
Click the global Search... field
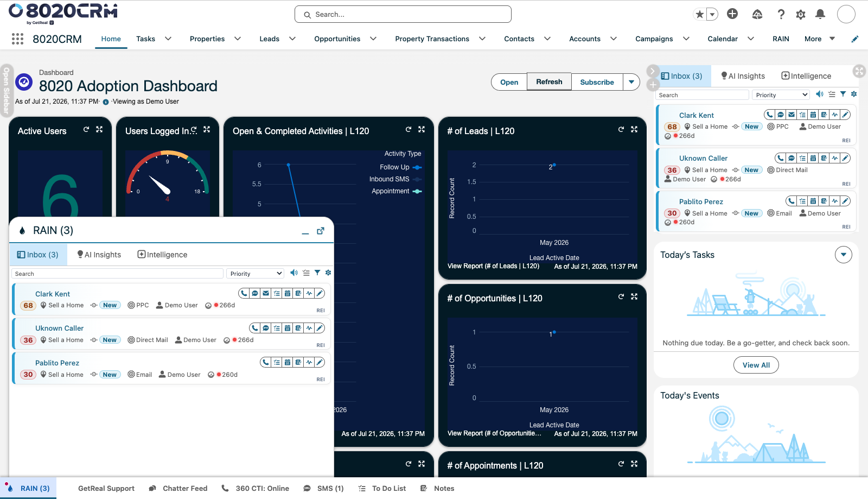pos(403,14)
